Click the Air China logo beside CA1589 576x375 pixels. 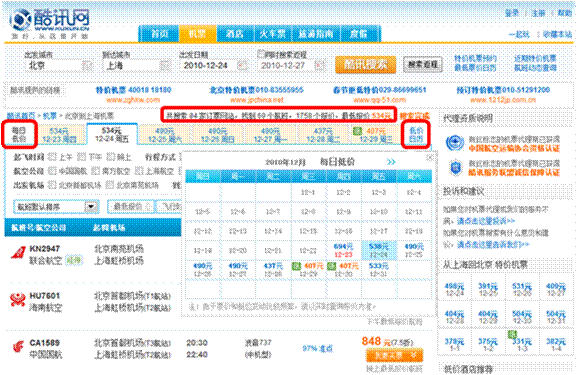click(x=18, y=347)
